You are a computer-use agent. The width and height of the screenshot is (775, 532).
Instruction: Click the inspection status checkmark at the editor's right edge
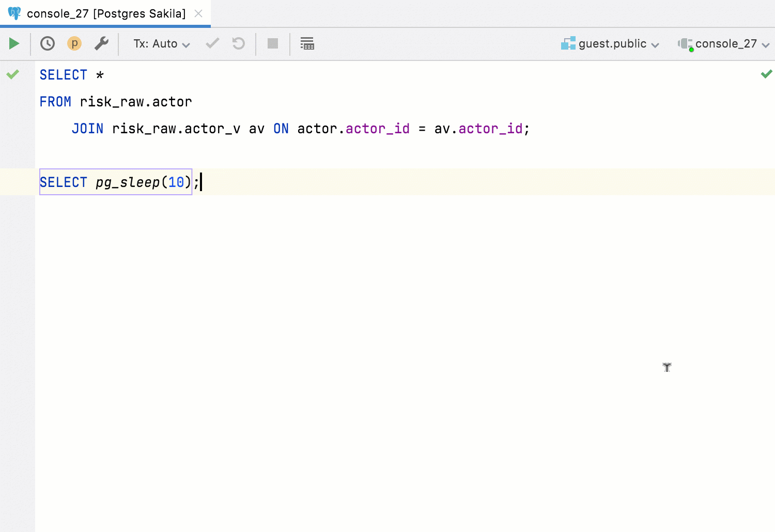[767, 74]
